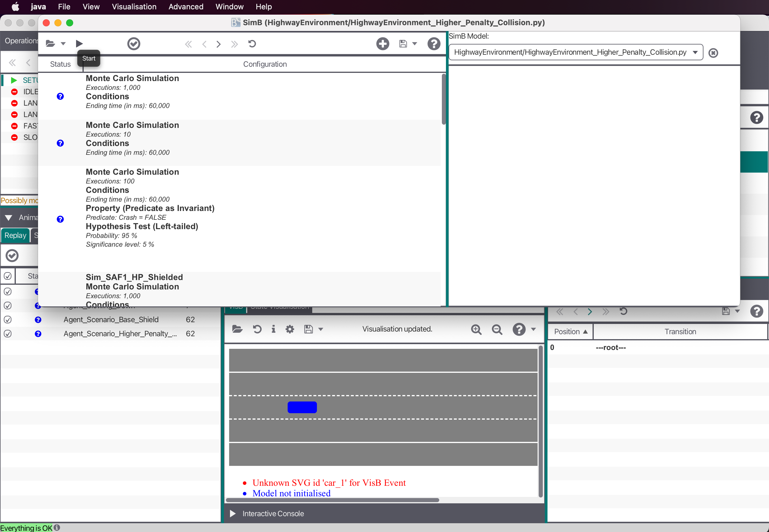Select the status icon of the 10 executions simulation

pos(60,143)
